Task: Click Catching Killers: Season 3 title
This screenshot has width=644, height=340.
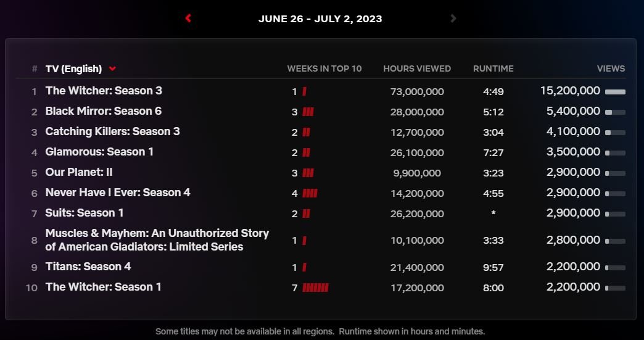Action: coord(112,131)
